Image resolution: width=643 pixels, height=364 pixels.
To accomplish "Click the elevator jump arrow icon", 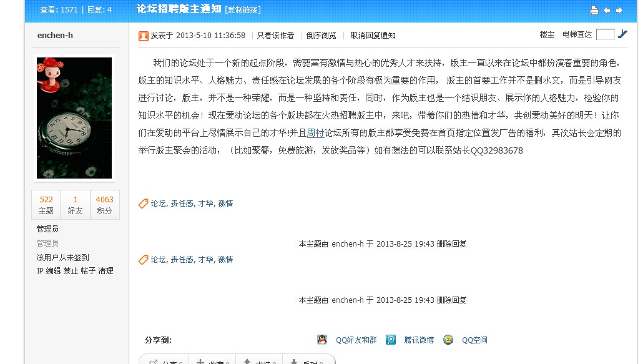I will pyautogui.click(x=622, y=34).
